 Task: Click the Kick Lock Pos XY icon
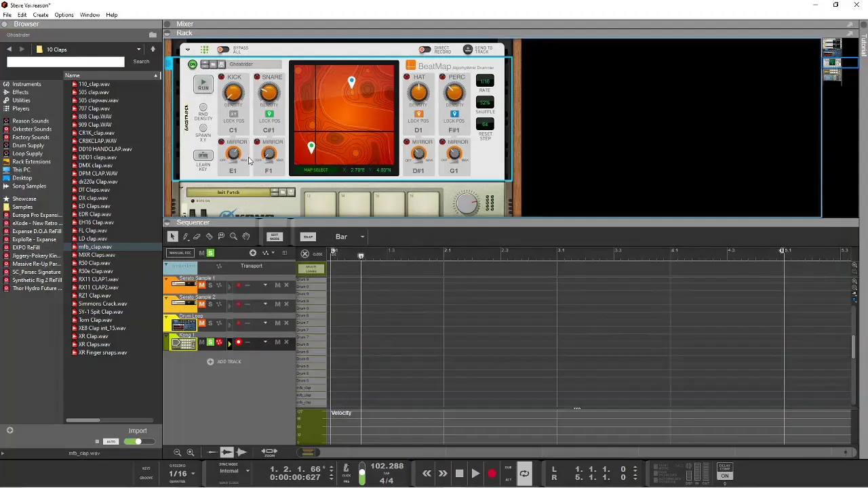[x=233, y=114]
